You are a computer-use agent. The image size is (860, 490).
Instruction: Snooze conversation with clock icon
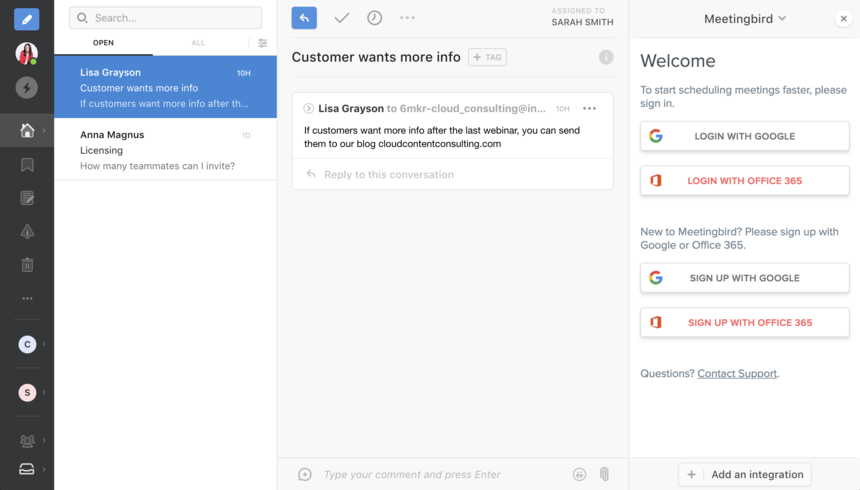coord(375,18)
